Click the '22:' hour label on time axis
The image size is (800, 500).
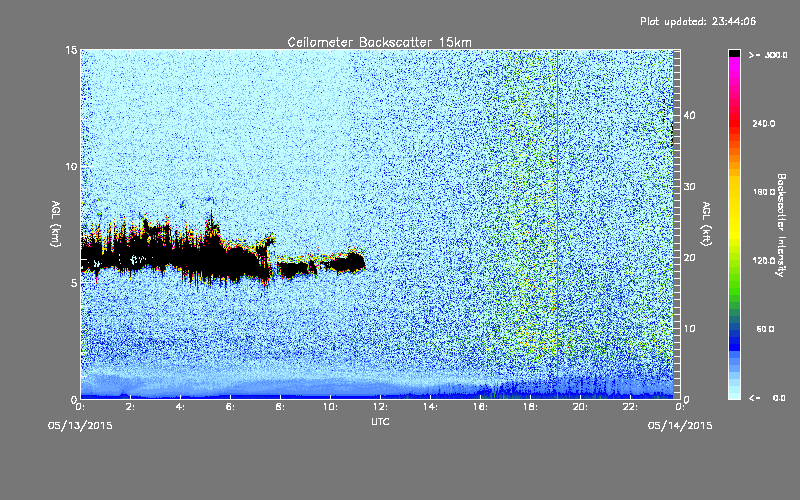[630, 407]
